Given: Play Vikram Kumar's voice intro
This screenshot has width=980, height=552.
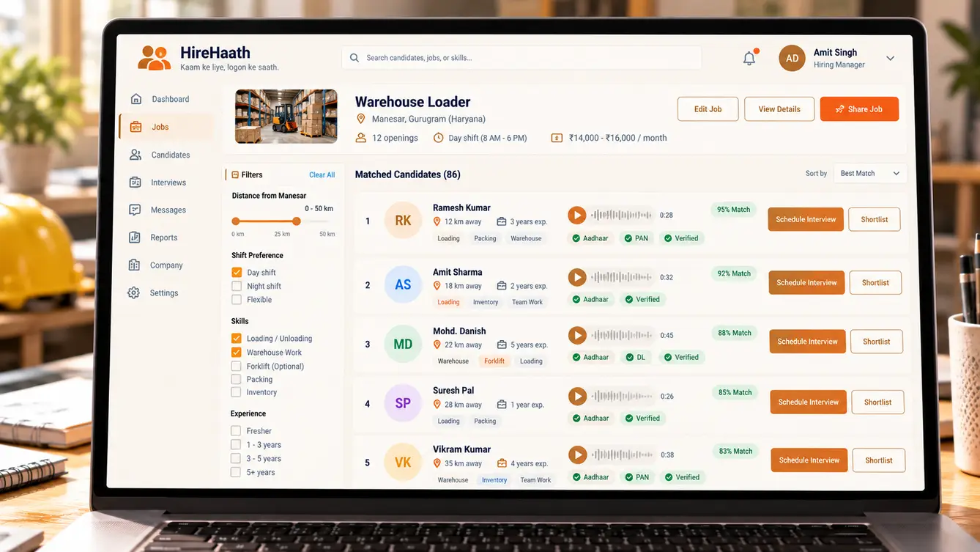Looking at the screenshot, I should tap(578, 455).
